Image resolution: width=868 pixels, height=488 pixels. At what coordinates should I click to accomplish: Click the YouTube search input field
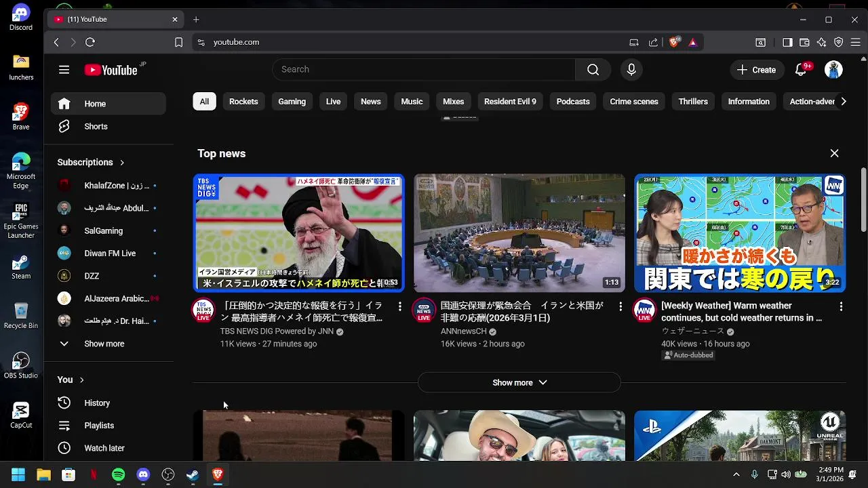coord(424,70)
